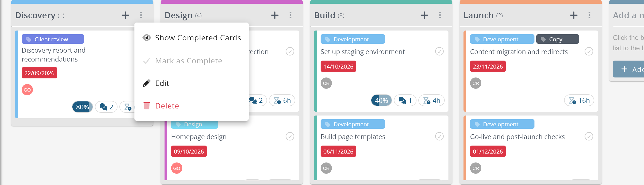Open the Launch list options menu
644x185 pixels.
[x=589, y=15]
